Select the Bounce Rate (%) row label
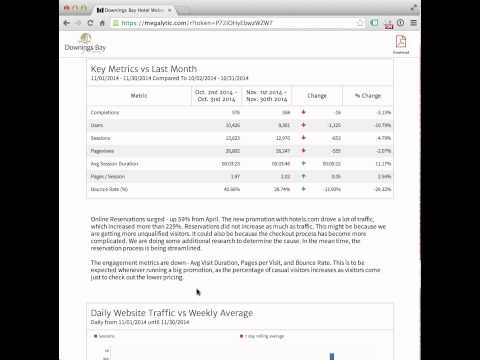The height and width of the screenshot is (360, 480). 109,189
